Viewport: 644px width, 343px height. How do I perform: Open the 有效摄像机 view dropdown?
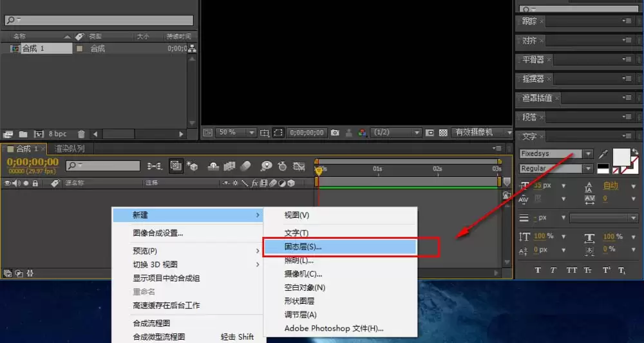pyautogui.click(x=481, y=133)
